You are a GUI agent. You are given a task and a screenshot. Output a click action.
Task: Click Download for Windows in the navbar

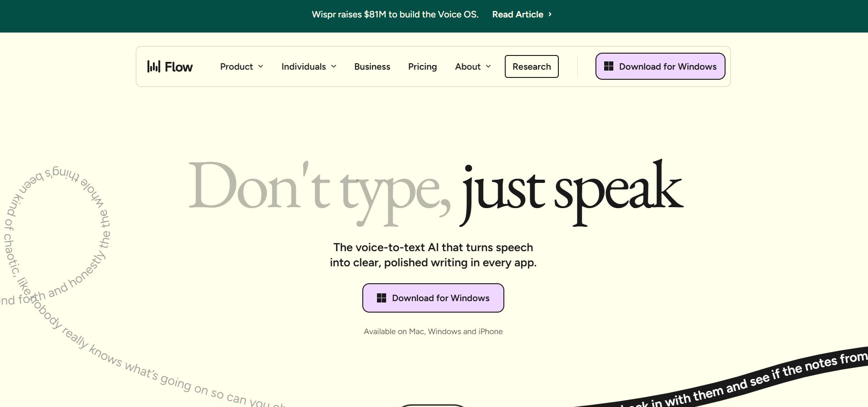(660, 66)
